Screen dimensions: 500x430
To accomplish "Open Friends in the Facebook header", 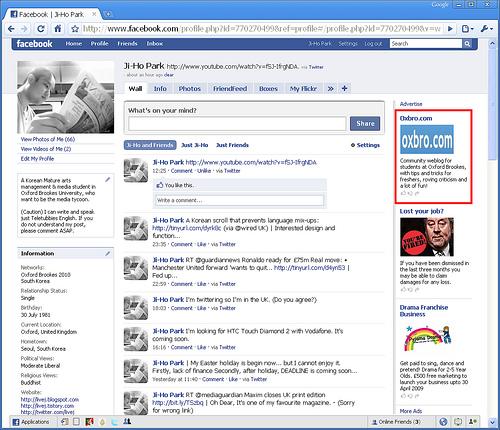I will pyautogui.click(x=127, y=44).
